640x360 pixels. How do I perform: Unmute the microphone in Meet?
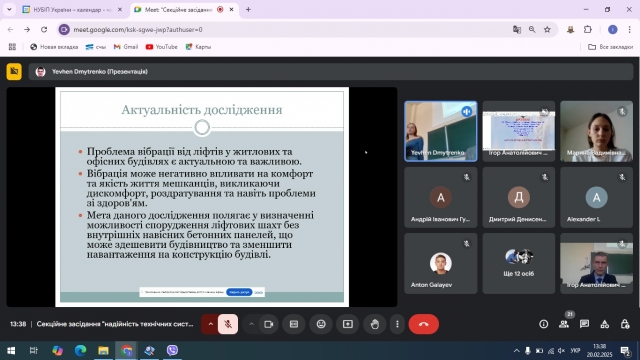click(228, 324)
